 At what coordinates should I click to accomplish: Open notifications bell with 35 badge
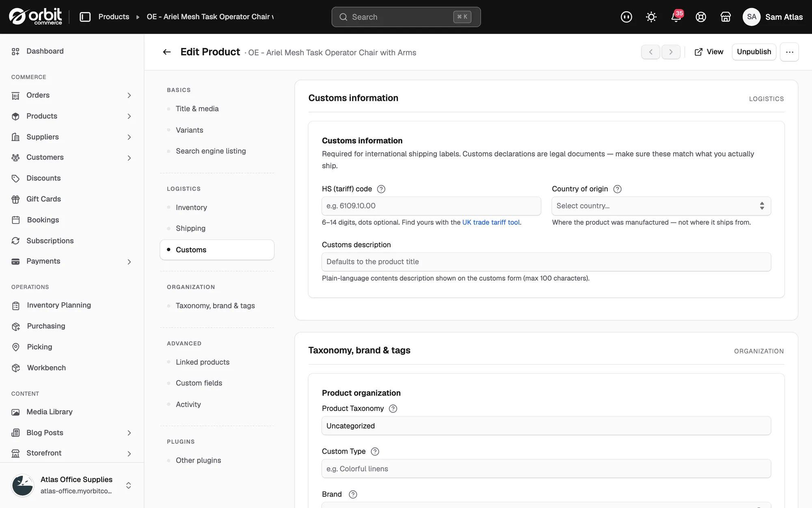pos(676,17)
